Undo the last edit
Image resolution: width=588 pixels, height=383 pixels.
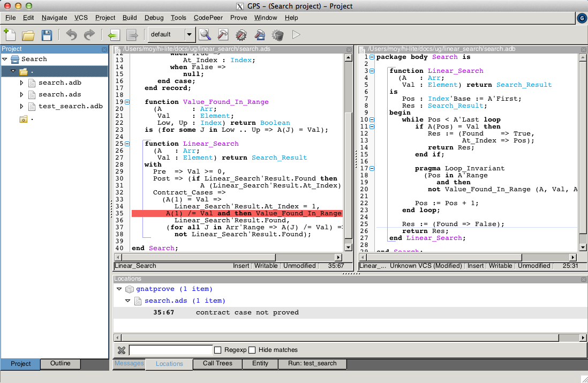(x=71, y=35)
